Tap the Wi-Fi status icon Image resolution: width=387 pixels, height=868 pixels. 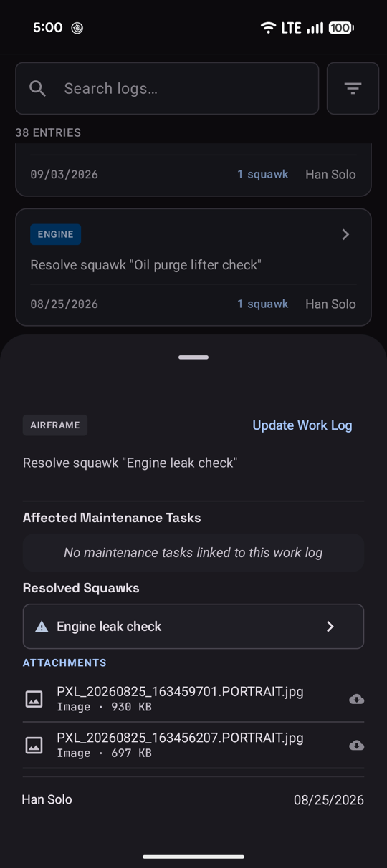tap(268, 28)
